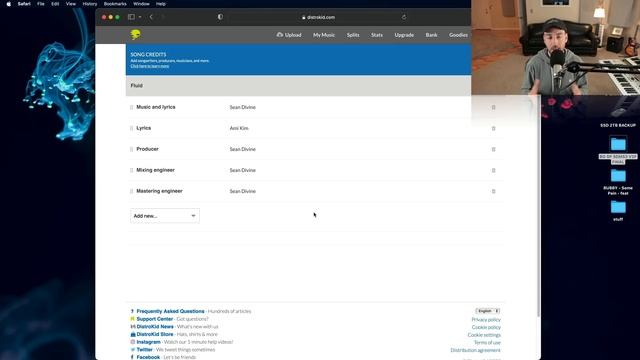Go to My Music tab
This screenshot has height=360, width=640.
(324, 35)
